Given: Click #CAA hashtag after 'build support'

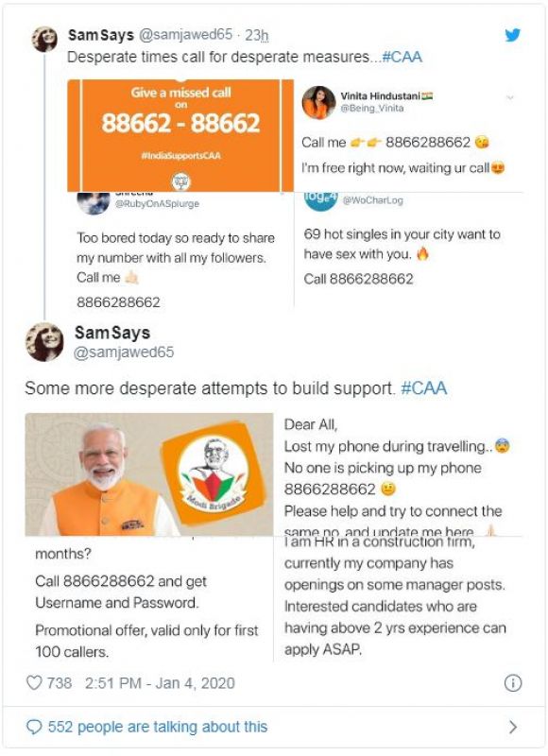Looking at the screenshot, I should click(x=423, y=388).
